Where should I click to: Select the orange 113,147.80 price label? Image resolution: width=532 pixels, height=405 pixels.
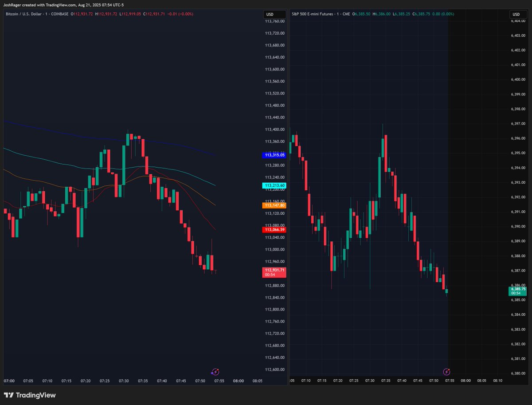click(275, 205)
